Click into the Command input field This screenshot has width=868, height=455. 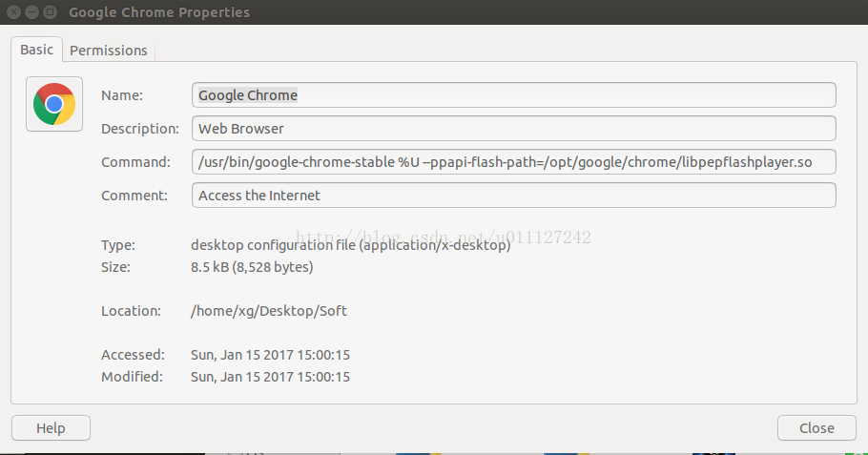(514, 161)
